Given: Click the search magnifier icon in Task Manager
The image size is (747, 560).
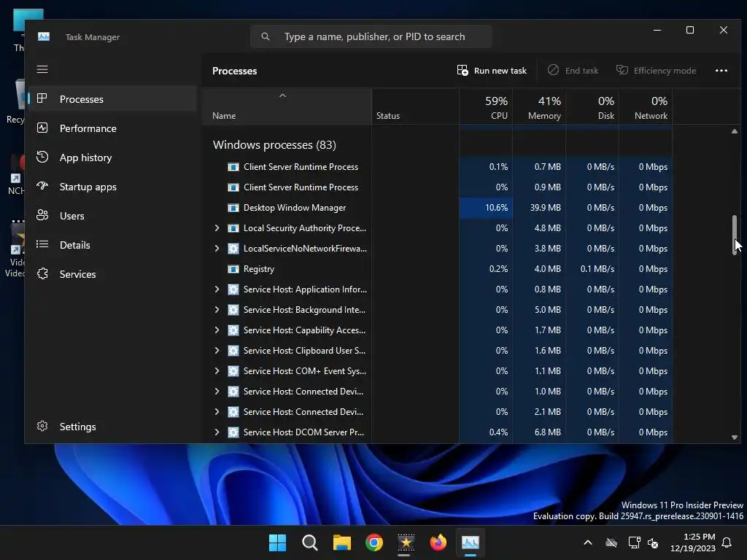Looking at the screenshot, I should [x=266, y=36].
